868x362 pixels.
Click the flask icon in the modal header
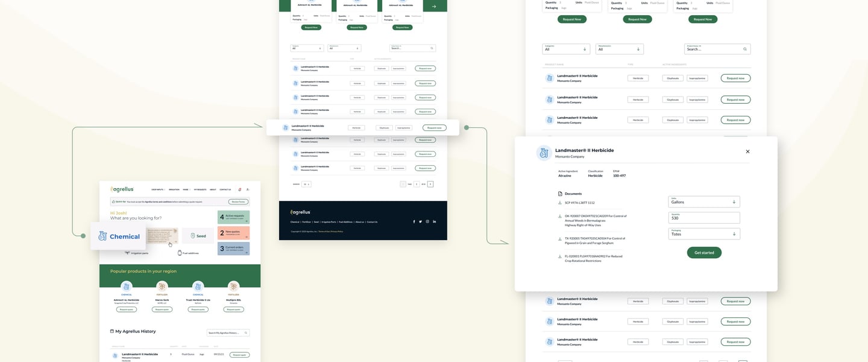click(x=544, y=153)
